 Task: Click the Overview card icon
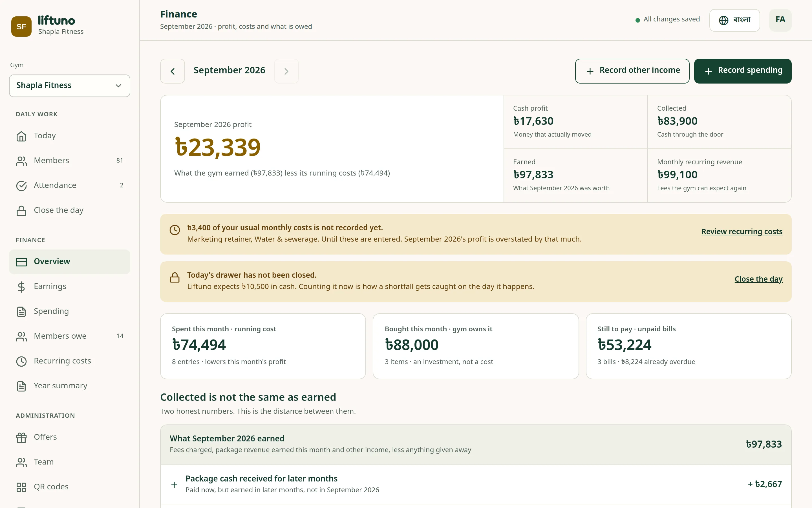(21, 262)
